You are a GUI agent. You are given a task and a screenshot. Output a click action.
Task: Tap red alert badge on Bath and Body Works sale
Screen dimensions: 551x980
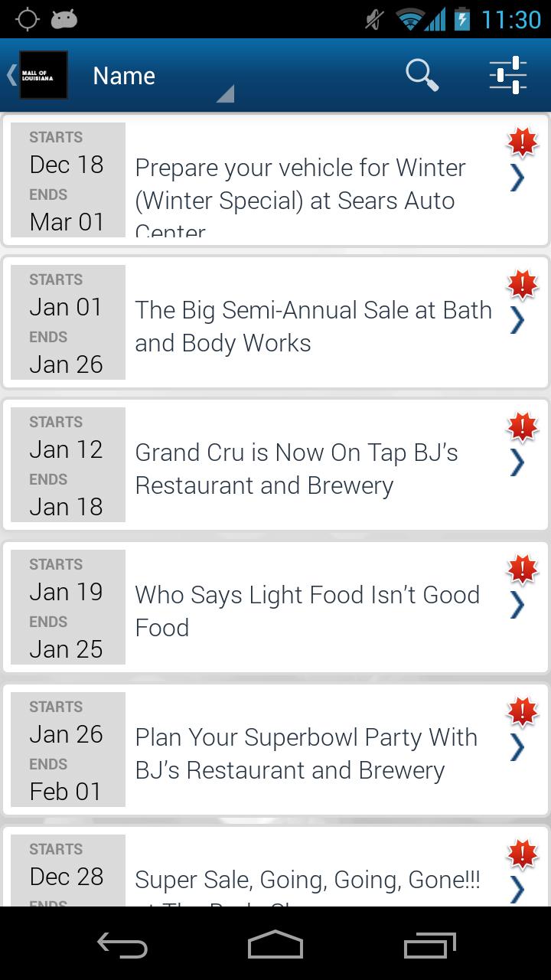tap(523, 285)
